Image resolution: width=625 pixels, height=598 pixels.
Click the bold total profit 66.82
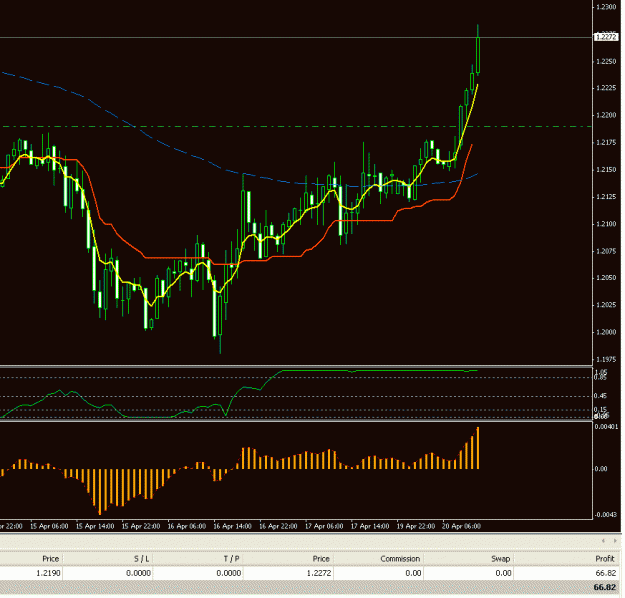click(x=605, y=587)
